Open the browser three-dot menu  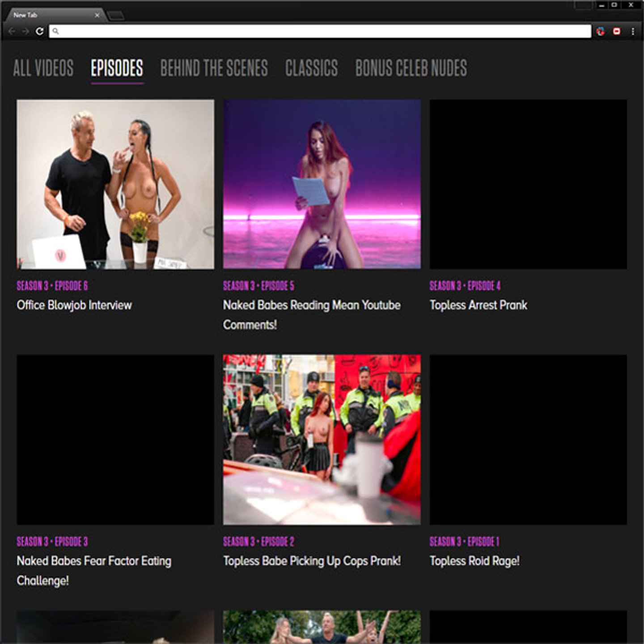pos(633,31)
